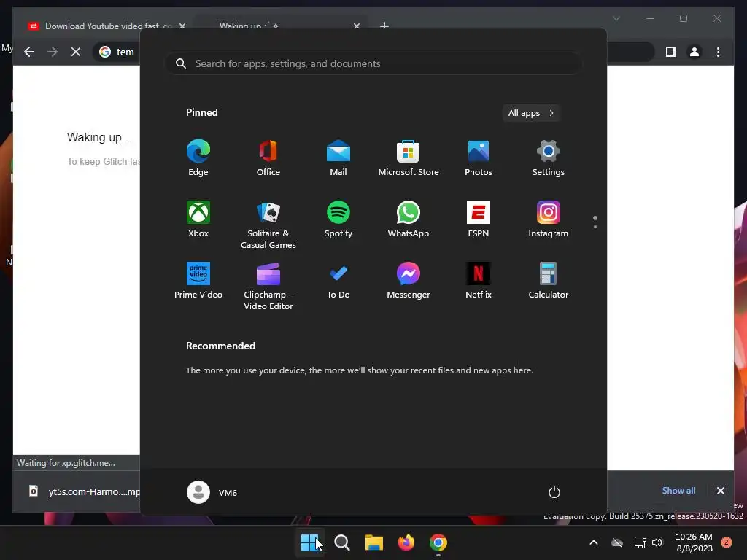Open the To Do app

(x=338, y=281)
